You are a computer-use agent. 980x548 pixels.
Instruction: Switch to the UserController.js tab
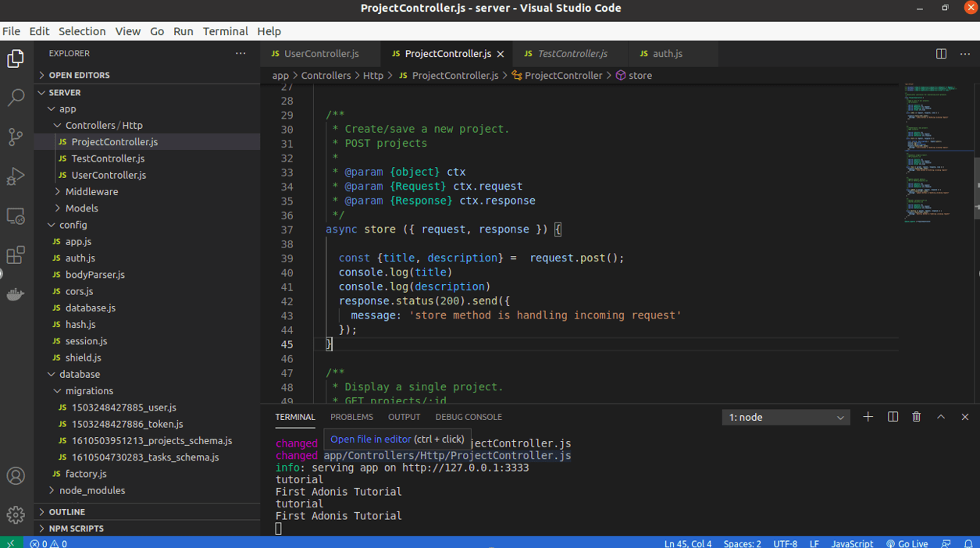click(x=321, y=54)
